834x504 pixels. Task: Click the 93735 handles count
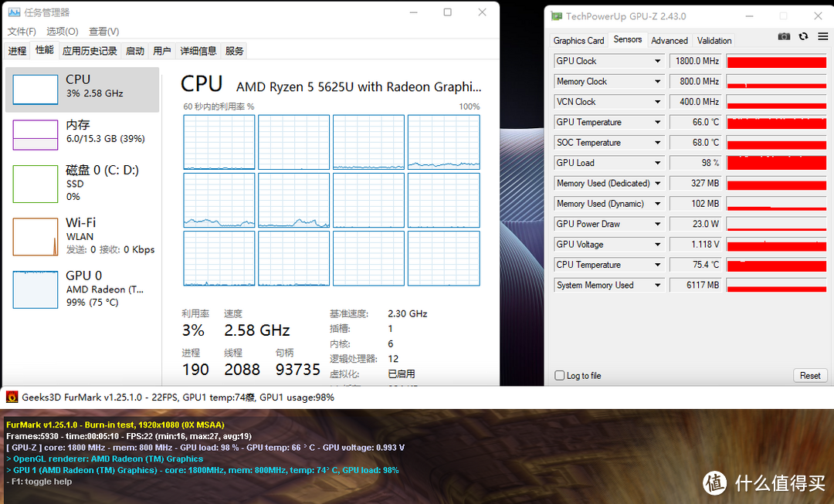(x=298, y=370)
